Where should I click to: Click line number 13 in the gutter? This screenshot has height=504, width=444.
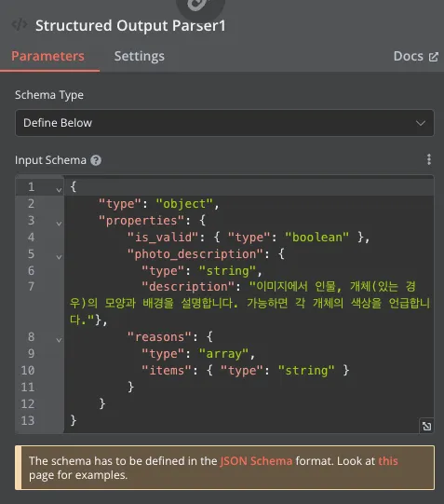tap(28, 420)
